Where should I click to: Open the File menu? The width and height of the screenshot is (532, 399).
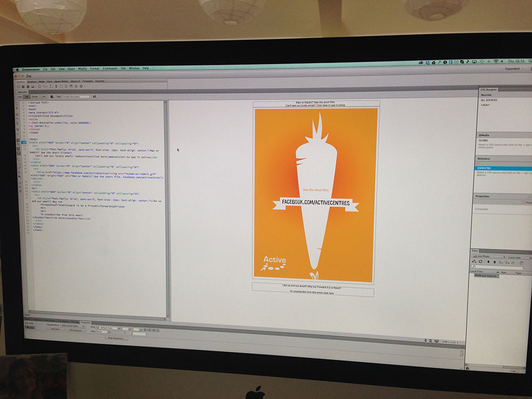[45, 69]
